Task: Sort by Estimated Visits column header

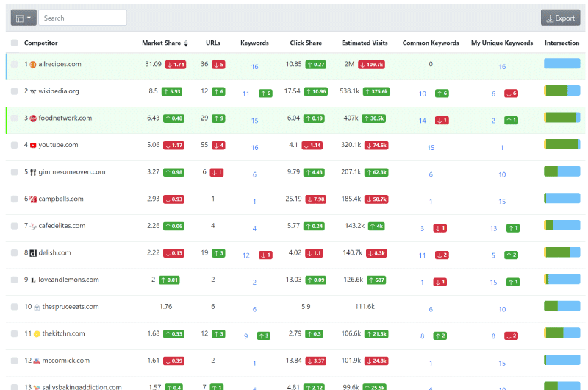Action: pyautogui.click(x=365, y=43)
